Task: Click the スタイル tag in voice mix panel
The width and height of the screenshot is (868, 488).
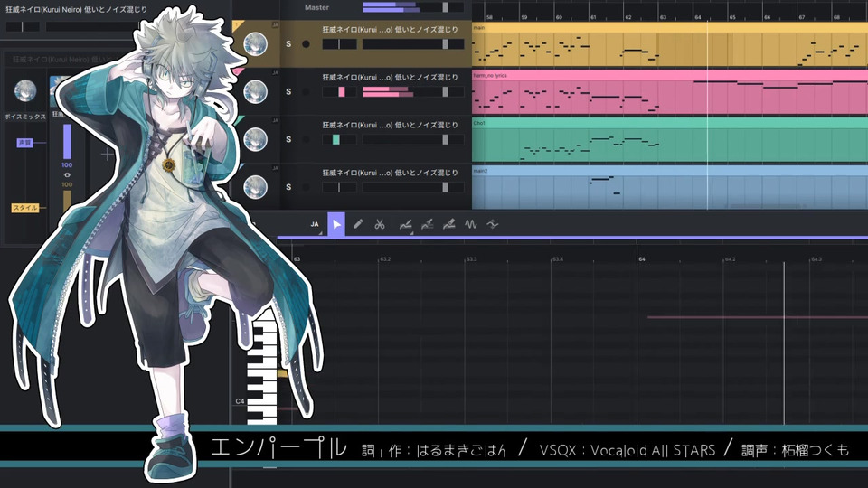Action: click(25, 208)
